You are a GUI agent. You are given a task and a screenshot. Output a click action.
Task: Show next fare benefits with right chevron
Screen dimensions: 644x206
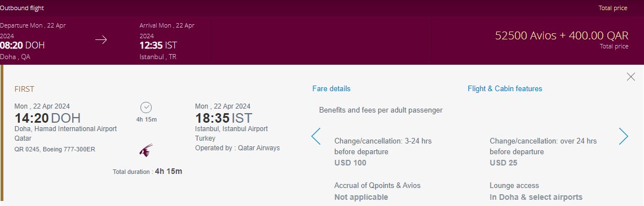point(624,136)
